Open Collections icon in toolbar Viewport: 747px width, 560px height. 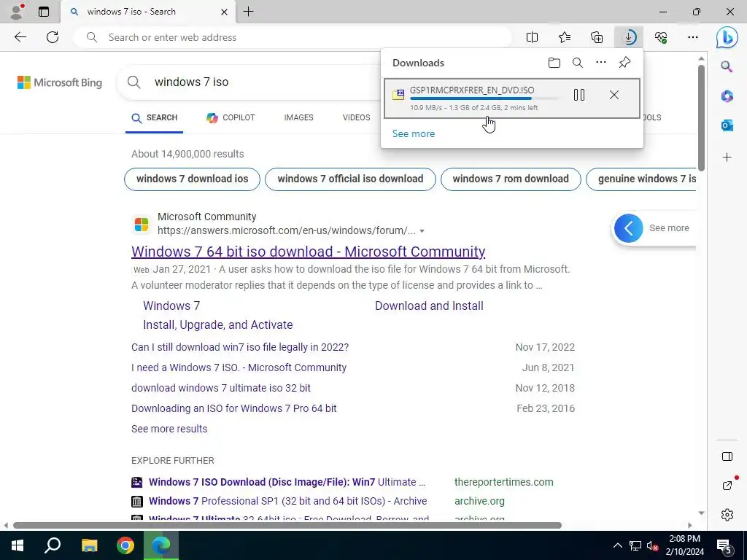597,37
